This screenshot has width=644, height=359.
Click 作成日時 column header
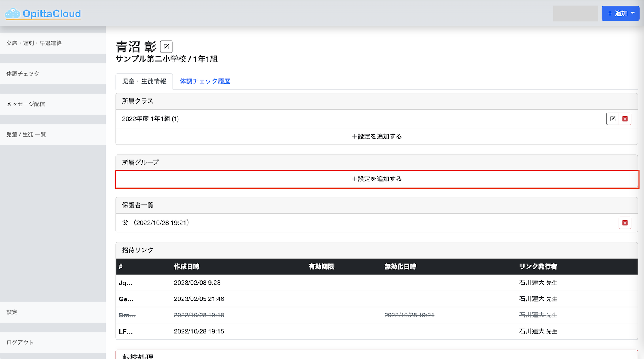click(187, 266)
